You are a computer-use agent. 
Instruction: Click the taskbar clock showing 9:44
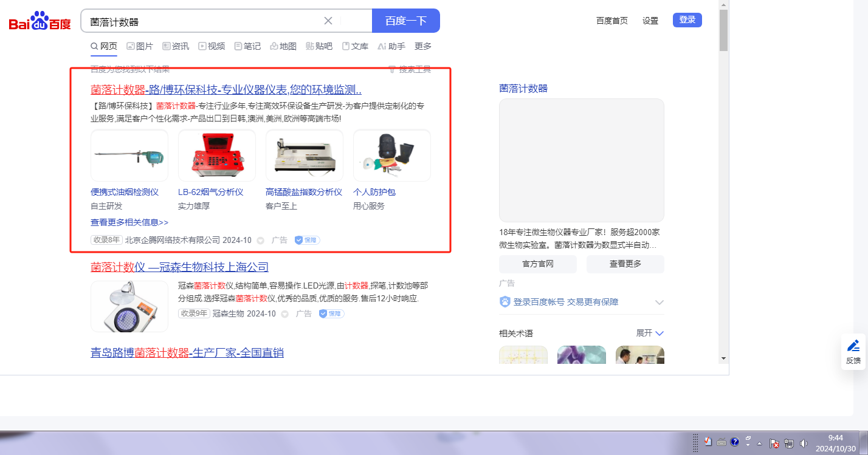click(x=836, y=443)
